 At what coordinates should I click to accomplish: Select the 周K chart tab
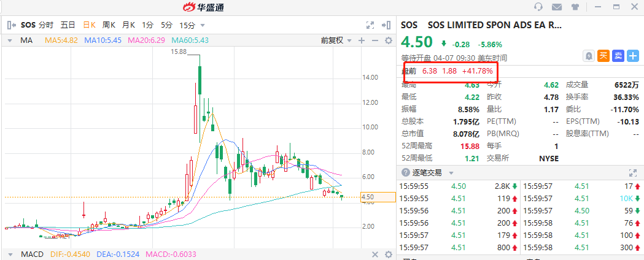[109, 25]
